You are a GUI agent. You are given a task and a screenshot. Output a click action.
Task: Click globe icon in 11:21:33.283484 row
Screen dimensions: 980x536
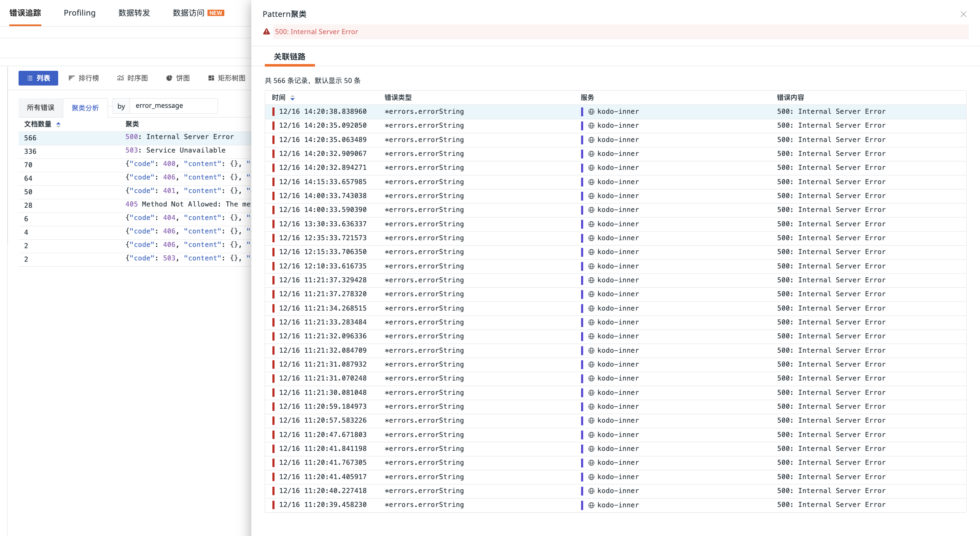point(591,322)
